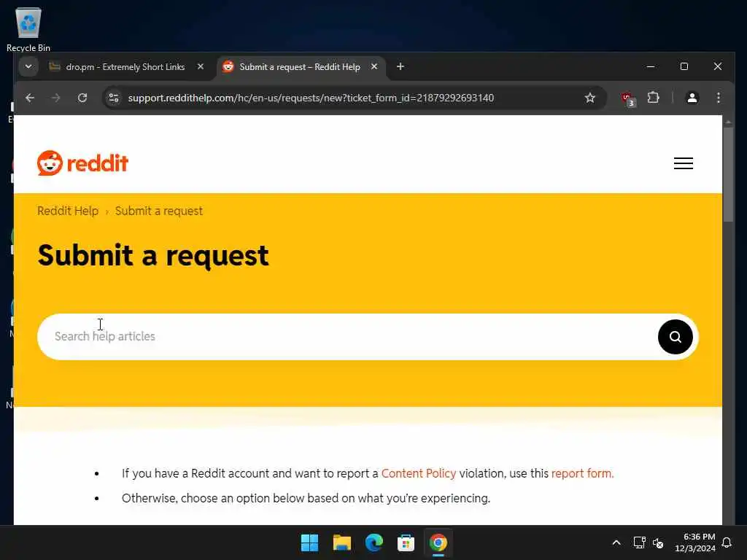747x560 pixels.
Task: Go to Reddit Help breadcrumb
Action: coord(68,211)
